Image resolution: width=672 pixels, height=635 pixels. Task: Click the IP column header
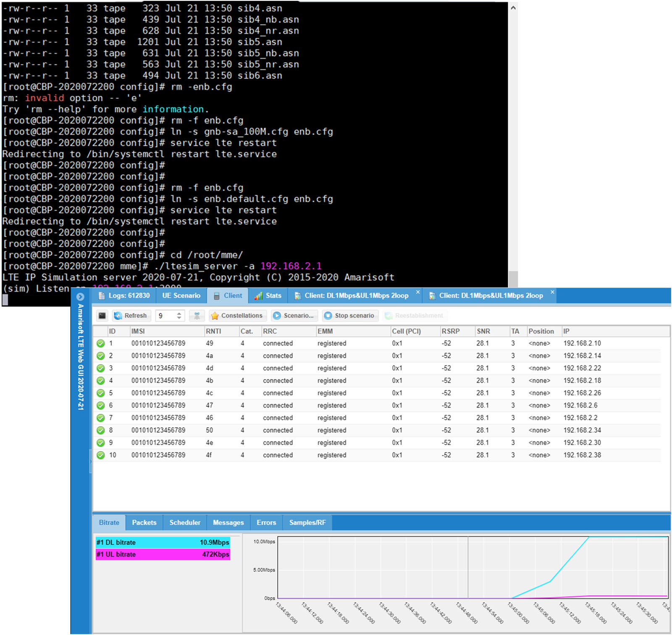coord(615,331)
